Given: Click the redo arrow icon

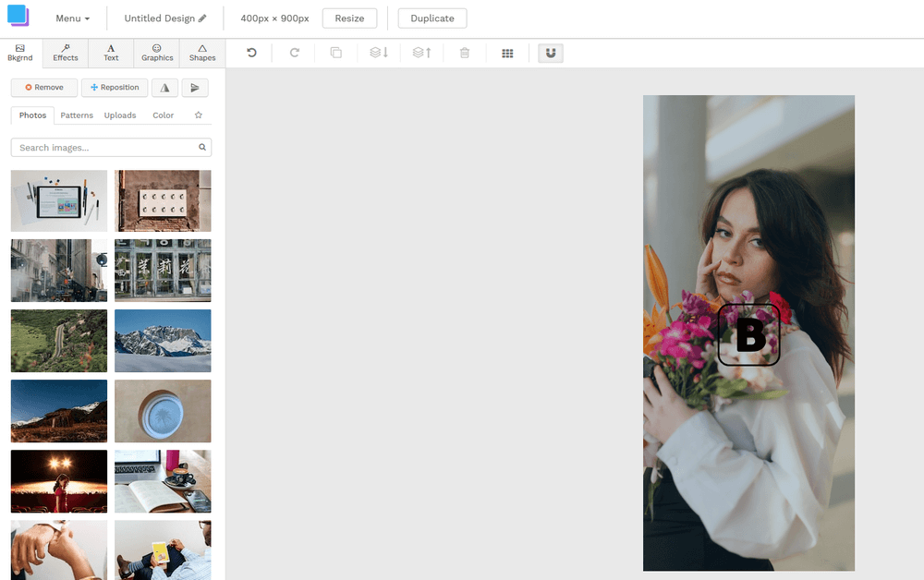Looking at the screenshot, I should (295, 54).
